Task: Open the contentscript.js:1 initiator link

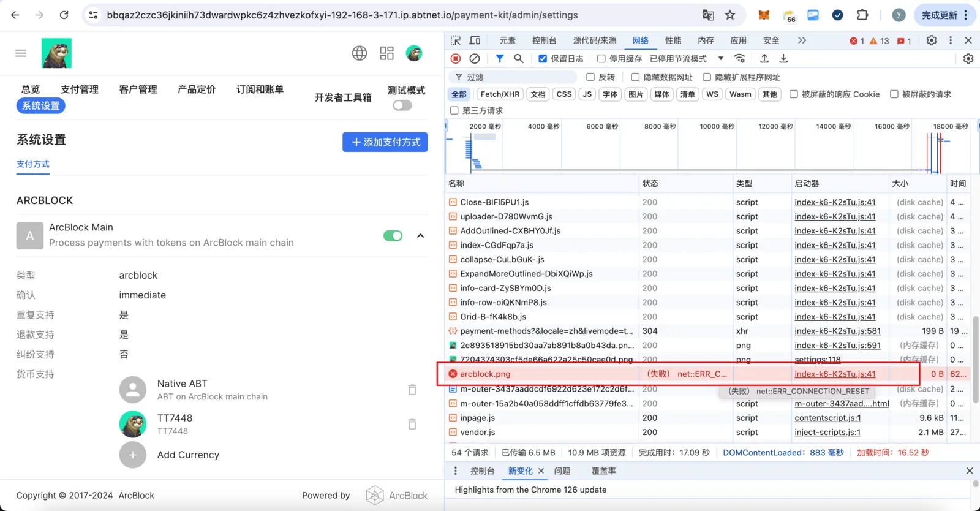Action: (827, 418)
